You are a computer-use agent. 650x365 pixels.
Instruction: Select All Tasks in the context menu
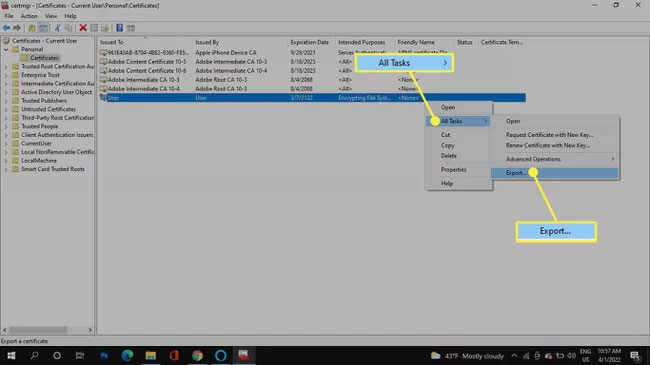pyautogui.click(x=459, y=121)
